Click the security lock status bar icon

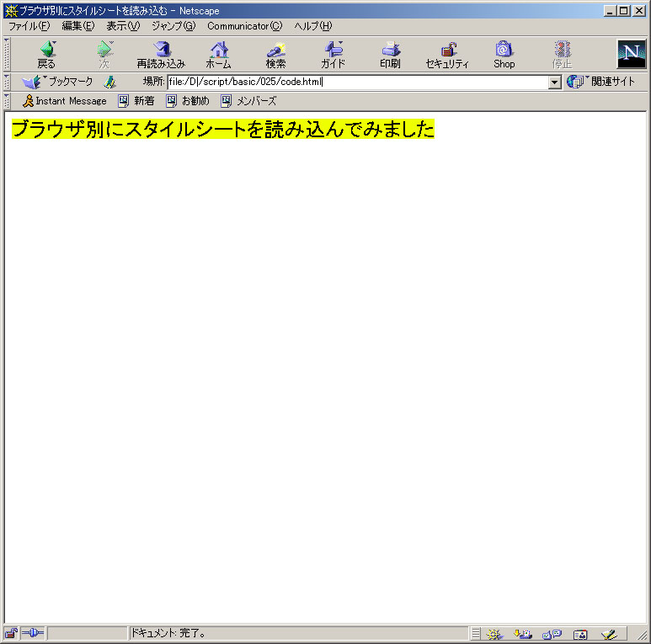[11, 633]
